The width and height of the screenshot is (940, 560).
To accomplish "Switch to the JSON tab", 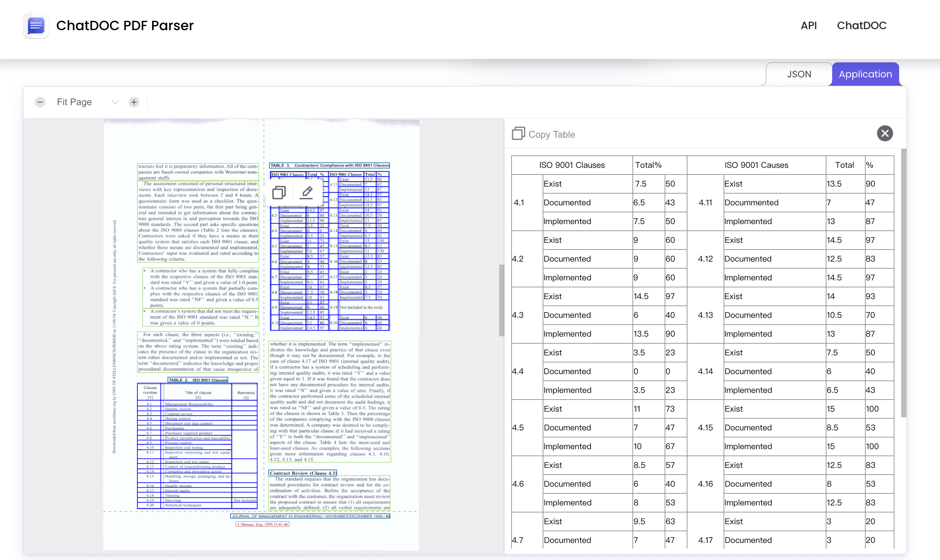I will [x=799, y=74].
